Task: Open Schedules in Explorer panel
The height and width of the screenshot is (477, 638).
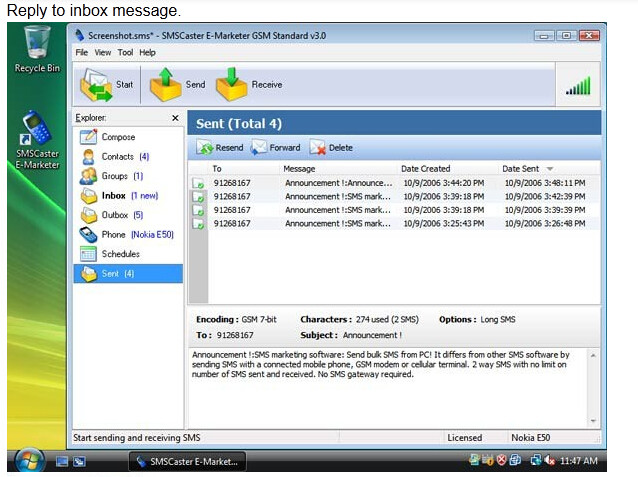Action: point(120,254)
